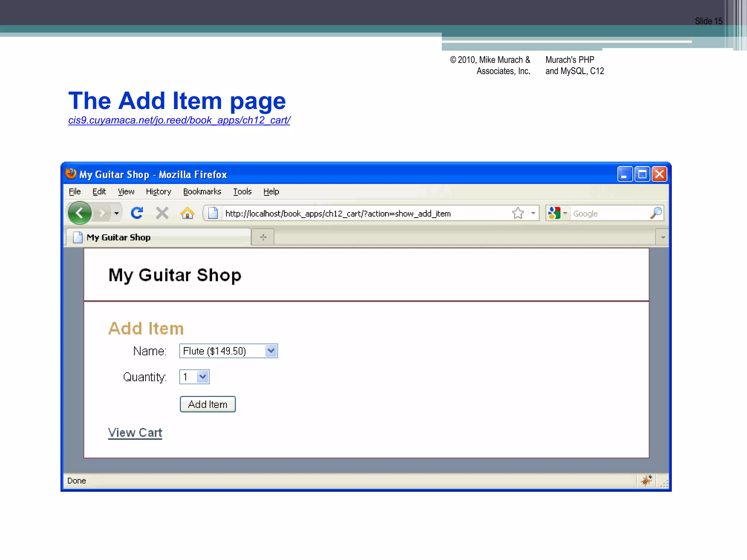747x560 pixels.
Task: Follow the View Cart link
Action: [x=135, y=433]
